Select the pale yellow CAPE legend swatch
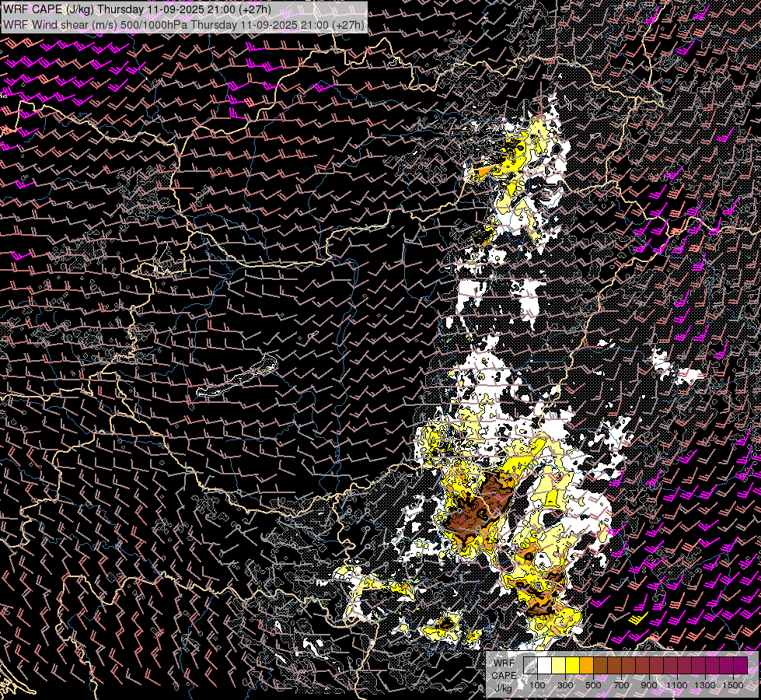 [559, 665]
